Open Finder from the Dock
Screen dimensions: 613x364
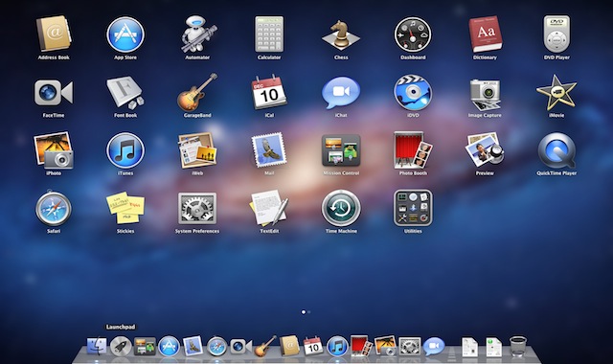(x=97, y=347)
